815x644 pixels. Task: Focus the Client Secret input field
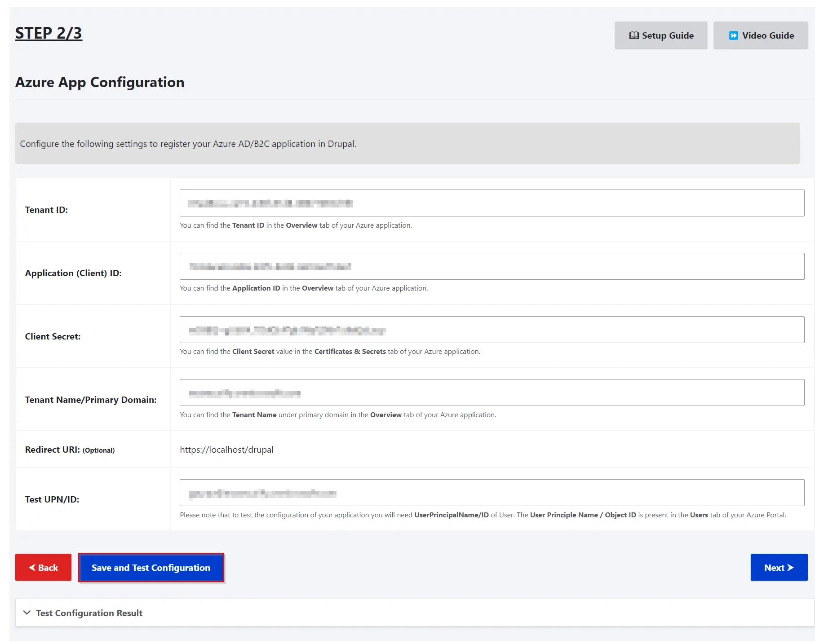pyautogui.click(x=492, y=330)
